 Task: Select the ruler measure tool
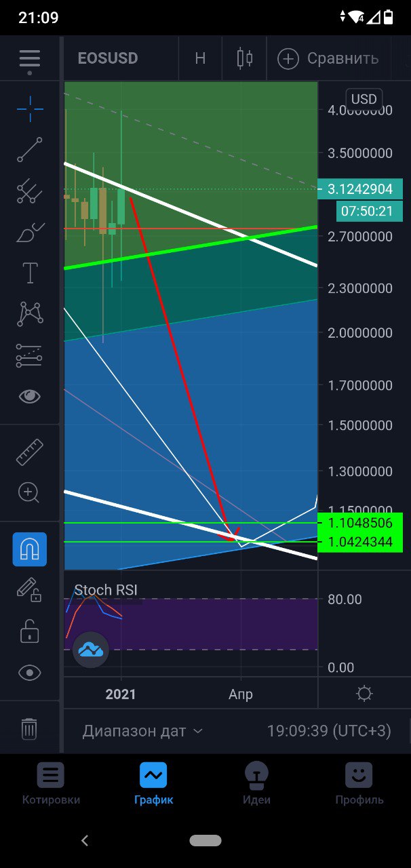point(30,452)
